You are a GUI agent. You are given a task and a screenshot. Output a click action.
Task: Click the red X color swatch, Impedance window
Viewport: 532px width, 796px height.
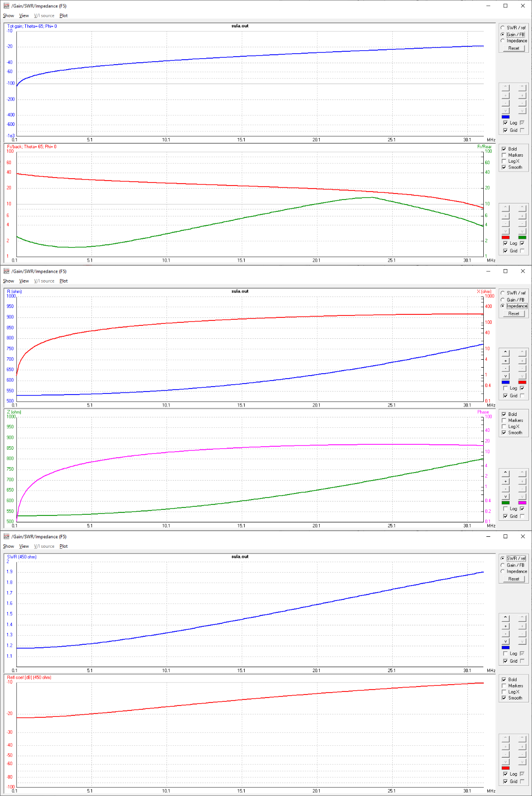coord(522,382)
